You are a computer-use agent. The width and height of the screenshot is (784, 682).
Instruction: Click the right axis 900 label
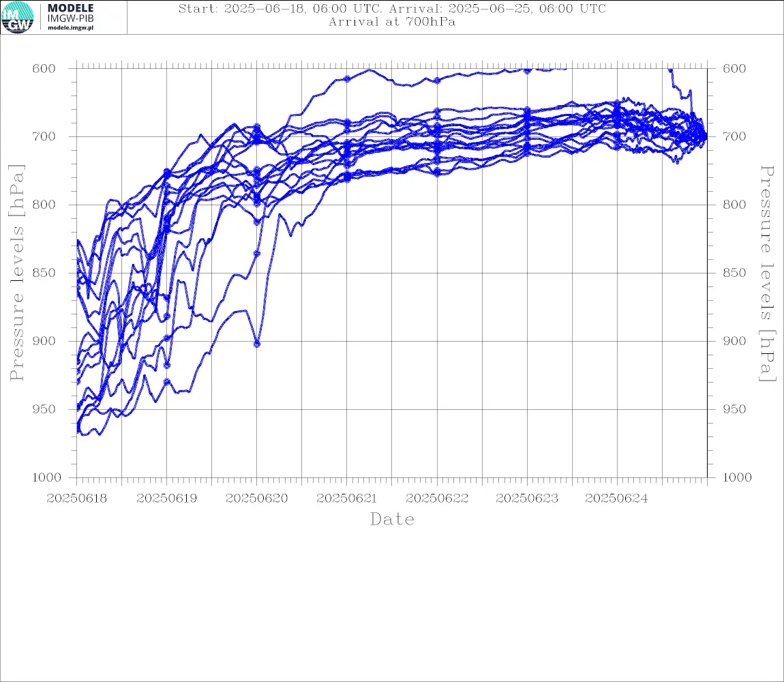pos(734,341)
